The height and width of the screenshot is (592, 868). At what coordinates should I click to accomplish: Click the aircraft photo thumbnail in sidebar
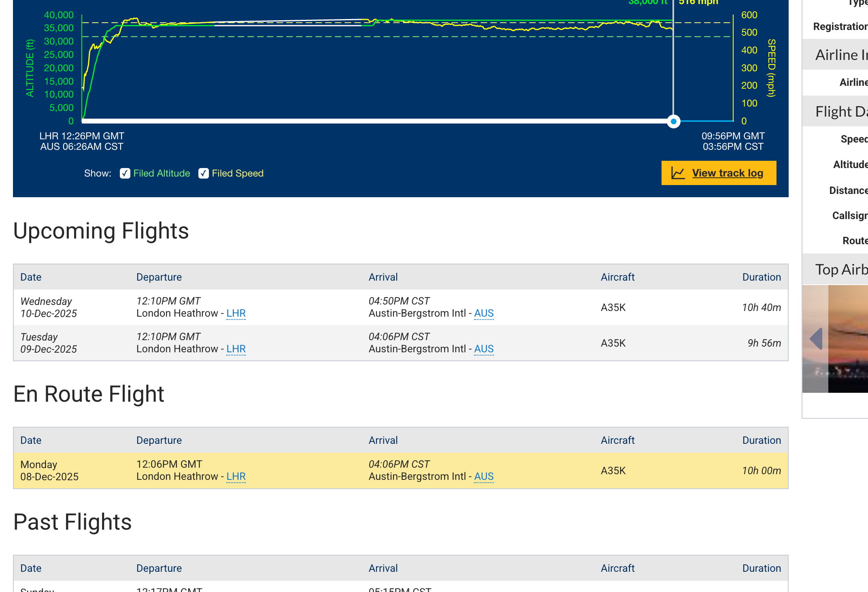(x=848, y=339)
